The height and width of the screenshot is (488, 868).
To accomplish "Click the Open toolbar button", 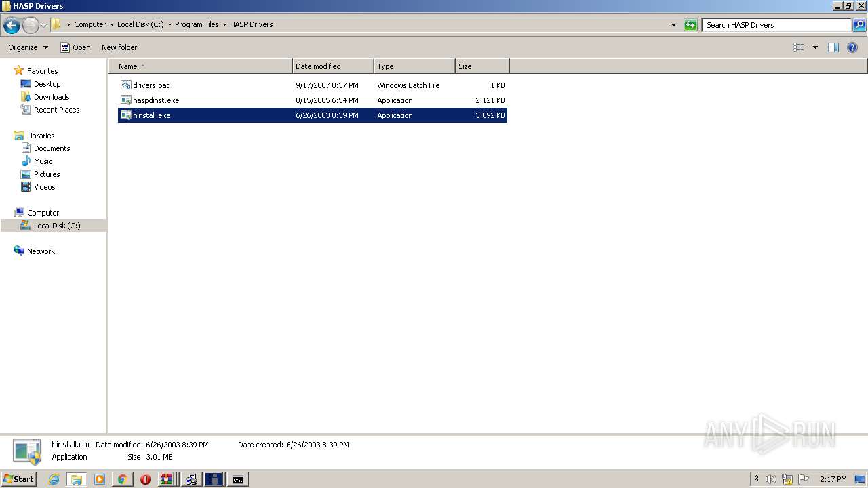I will tap(75, 47).
